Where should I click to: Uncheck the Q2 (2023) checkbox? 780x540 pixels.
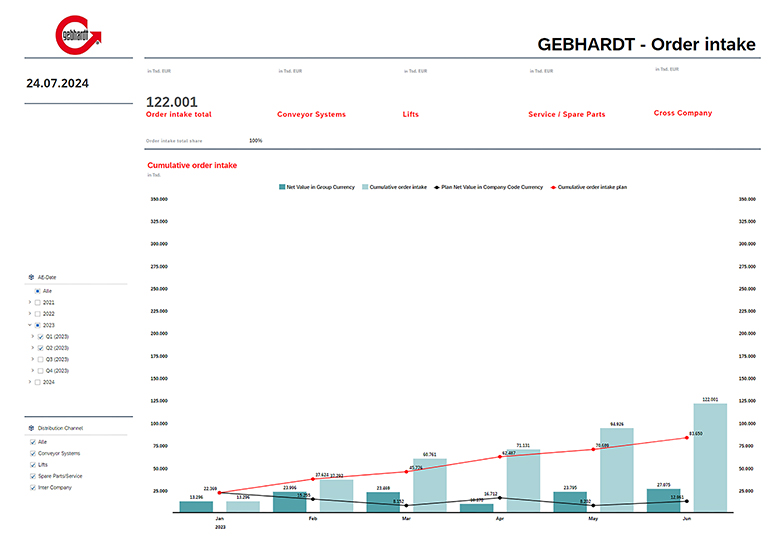click(40, 348)
